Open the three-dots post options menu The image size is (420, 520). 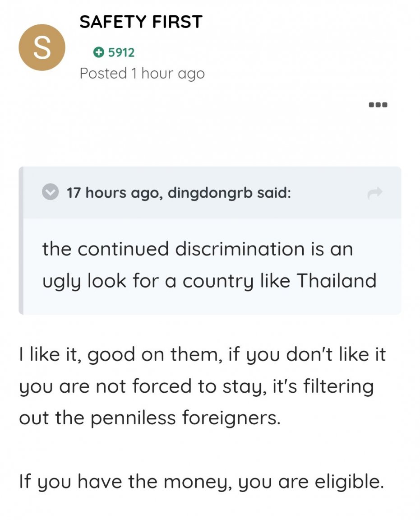click(378, 105)
